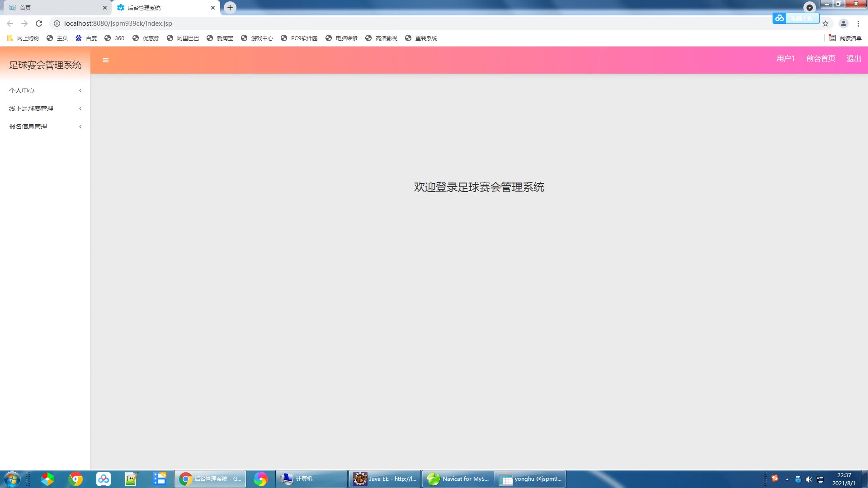Screen dimensions: 868x488
Task: Open the 阅读清单 reading list
Action: 845,38
